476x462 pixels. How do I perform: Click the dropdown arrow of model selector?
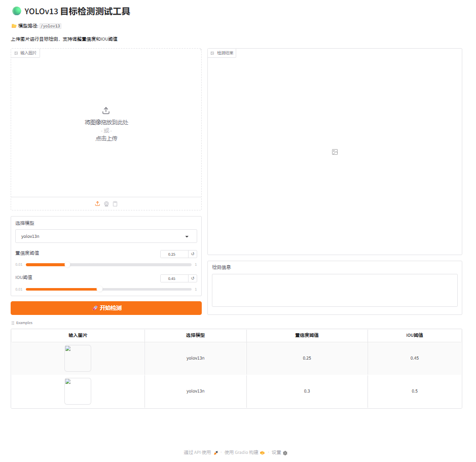tap(187, 237)
